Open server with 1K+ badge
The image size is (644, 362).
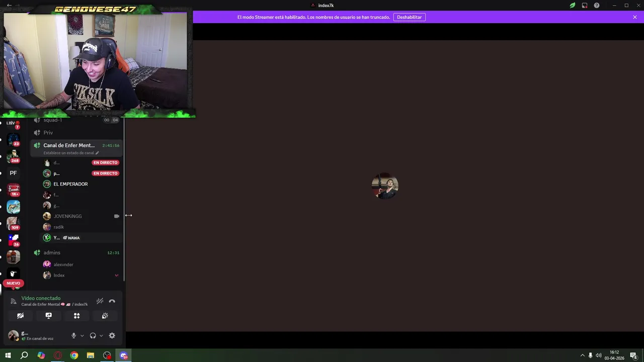[13, 190]
